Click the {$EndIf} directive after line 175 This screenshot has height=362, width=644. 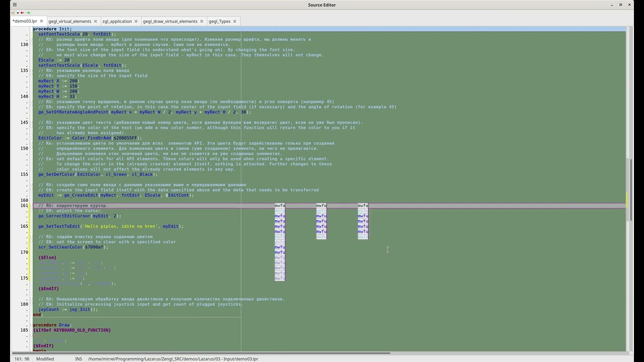(49, 289)
